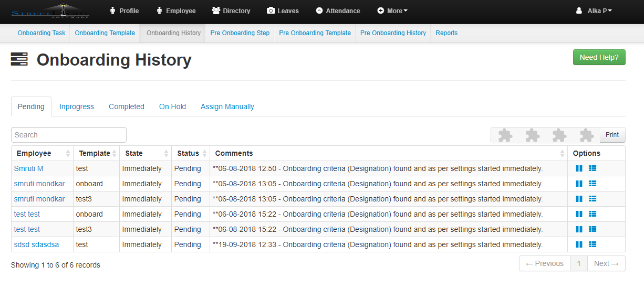Switch to the Inprogress tab
The width and height of the screenshot is (644, 288).
click(77, 106)
